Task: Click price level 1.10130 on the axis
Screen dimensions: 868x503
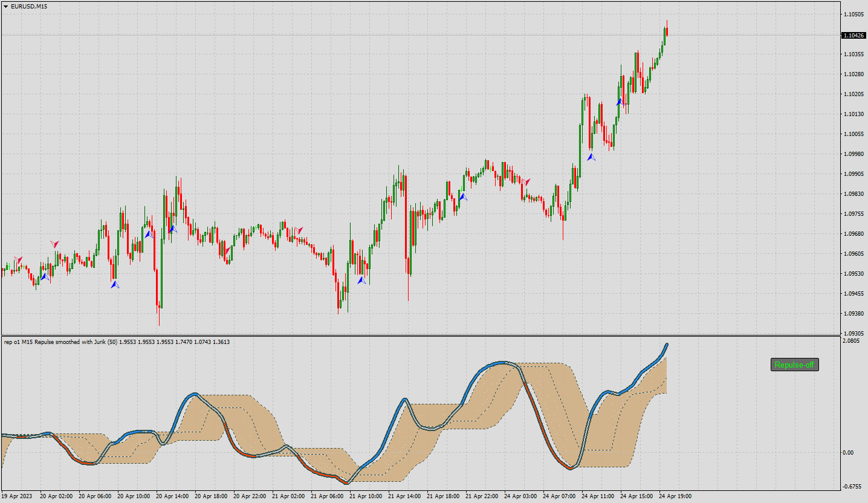Action: click(853, 114)
